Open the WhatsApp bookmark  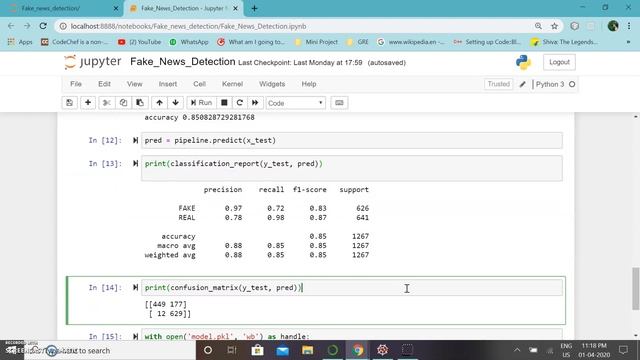click(189, 42)
